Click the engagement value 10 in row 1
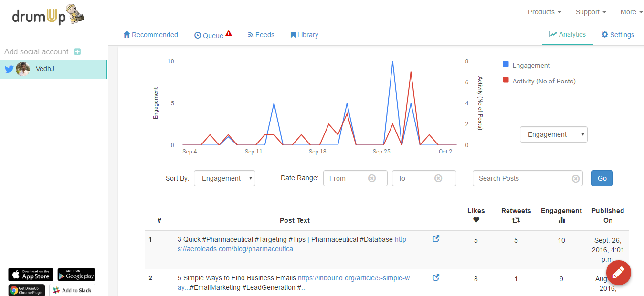644x296 pixels. pos(561,240)
